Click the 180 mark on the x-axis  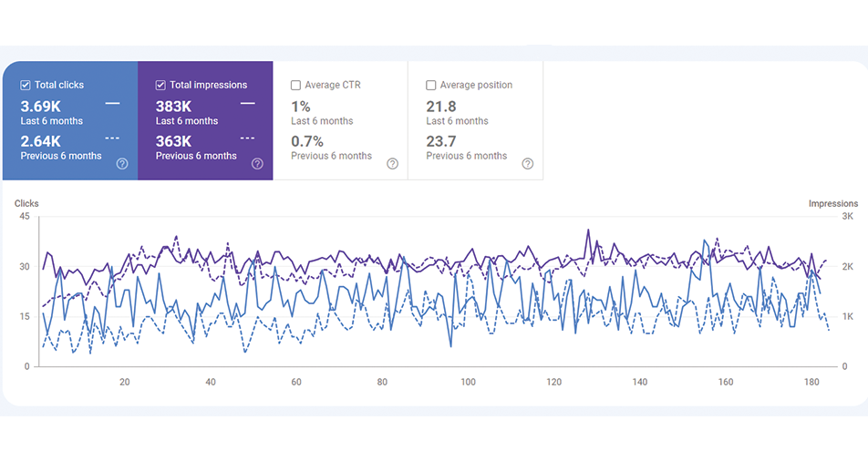(x=811, y=382)
